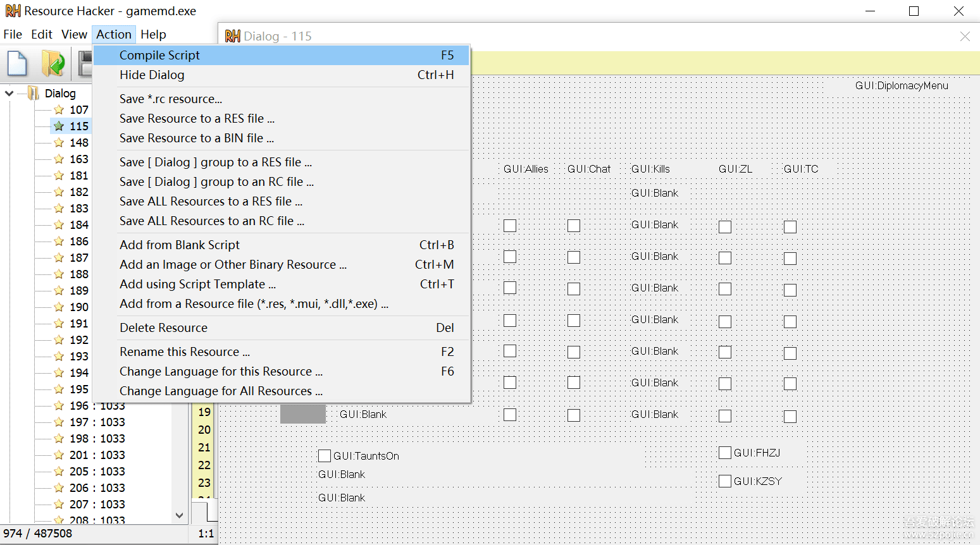980x545 pixels.
Task: Open the View menu
Action: click(x=74, y=34)
